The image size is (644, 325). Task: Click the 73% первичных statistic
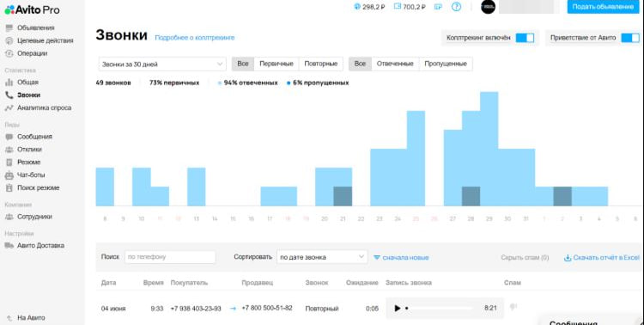(174, 83)
